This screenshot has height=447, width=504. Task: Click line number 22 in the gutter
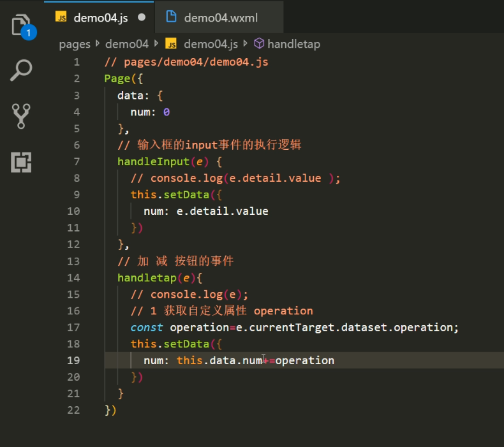[x=73, y=410]
